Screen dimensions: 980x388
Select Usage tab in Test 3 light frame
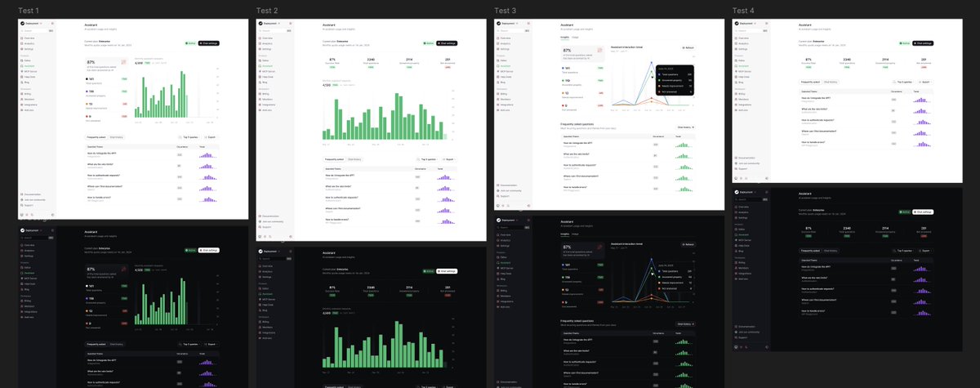coord(575,37)
